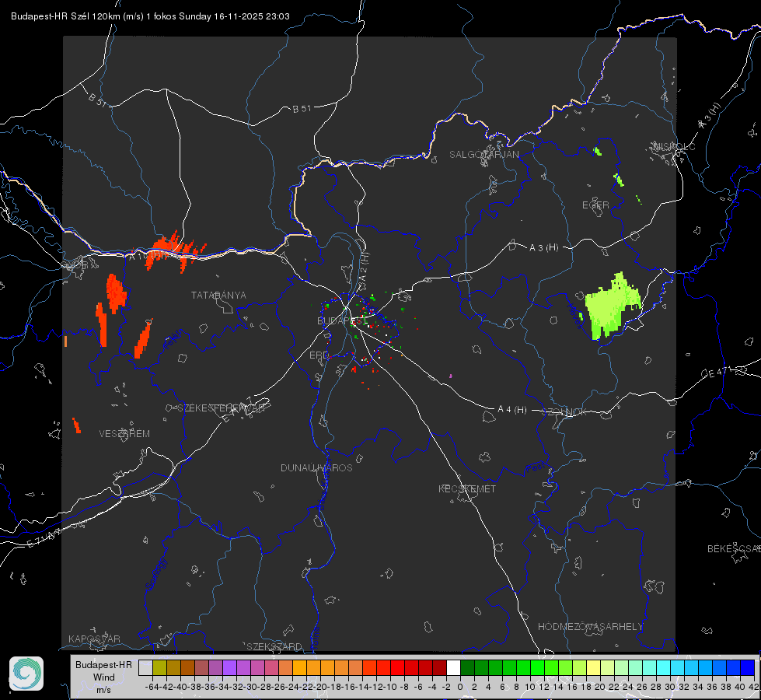761x700 pixels.
Task: Select the HODMEZOVASARHELY label
Action: pos(590,627)
